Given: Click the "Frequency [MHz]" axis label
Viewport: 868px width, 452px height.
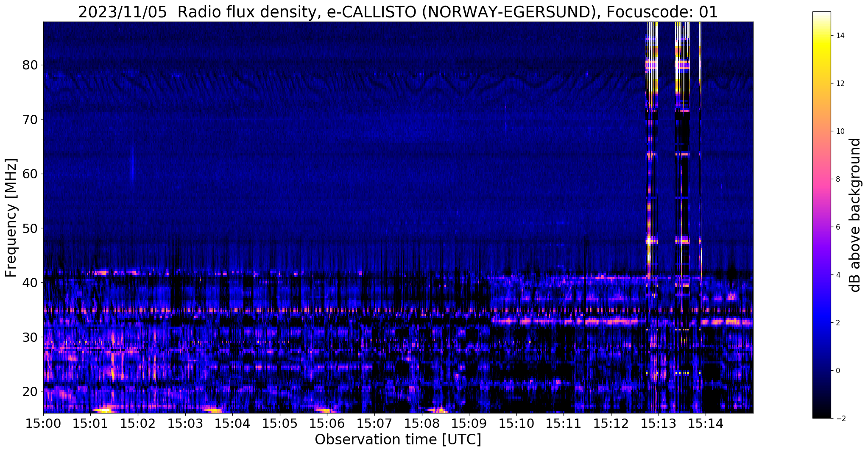Looking at the screenshot, I should (x=11, y=218).
